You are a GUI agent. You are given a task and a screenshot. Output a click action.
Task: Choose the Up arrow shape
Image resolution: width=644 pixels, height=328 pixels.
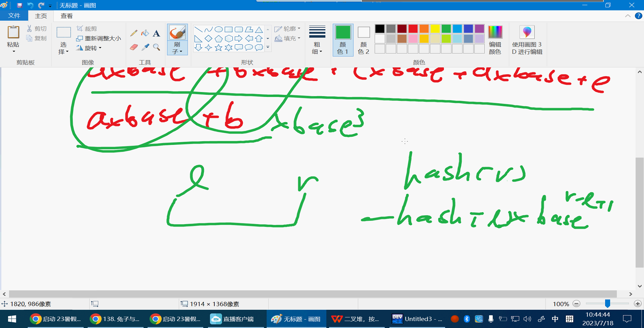coord(259,39)
